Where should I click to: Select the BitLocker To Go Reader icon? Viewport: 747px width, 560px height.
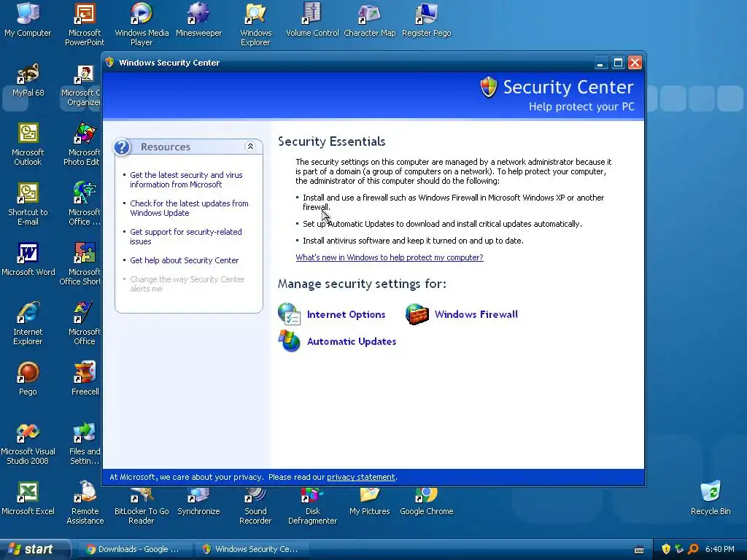click(142, 506)
